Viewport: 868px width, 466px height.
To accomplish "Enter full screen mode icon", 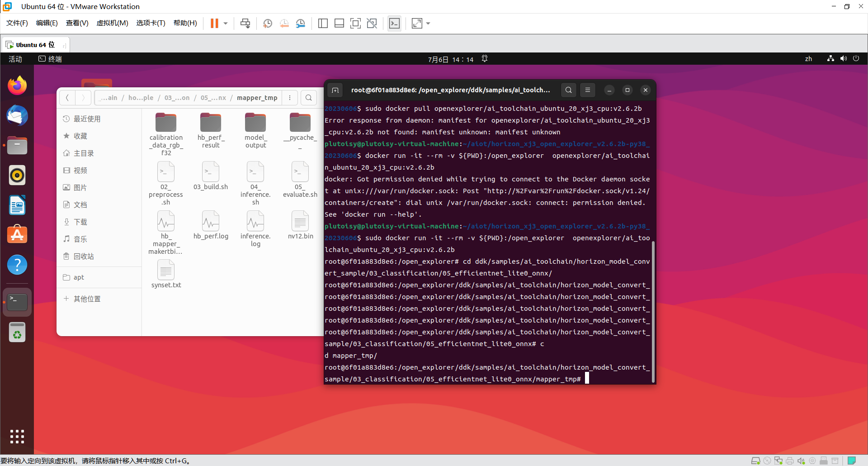I will (356, 23).
